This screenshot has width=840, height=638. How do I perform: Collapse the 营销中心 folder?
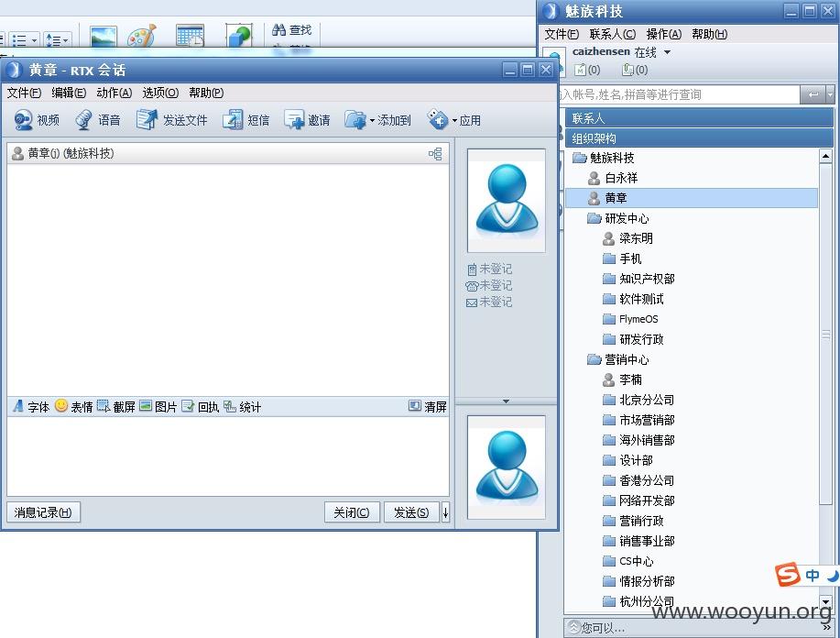coord(595,359)
